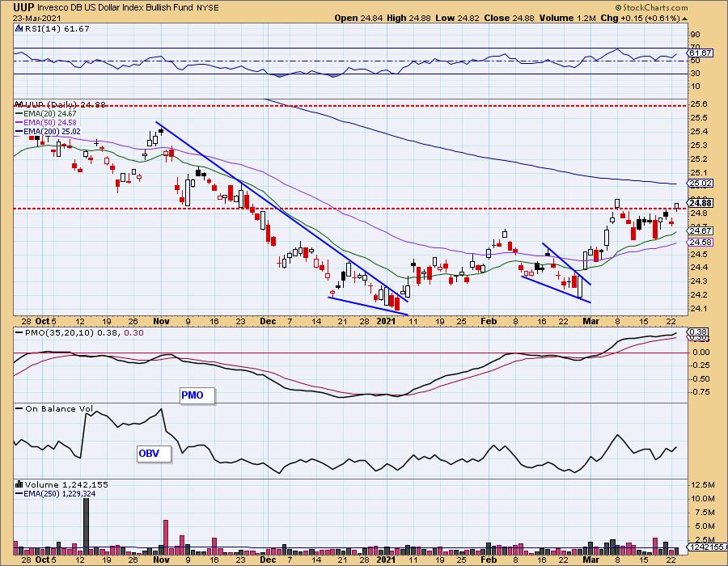
Task: Click the EMA(50) 24.58 legend text
Action: (x=50, y=122)
